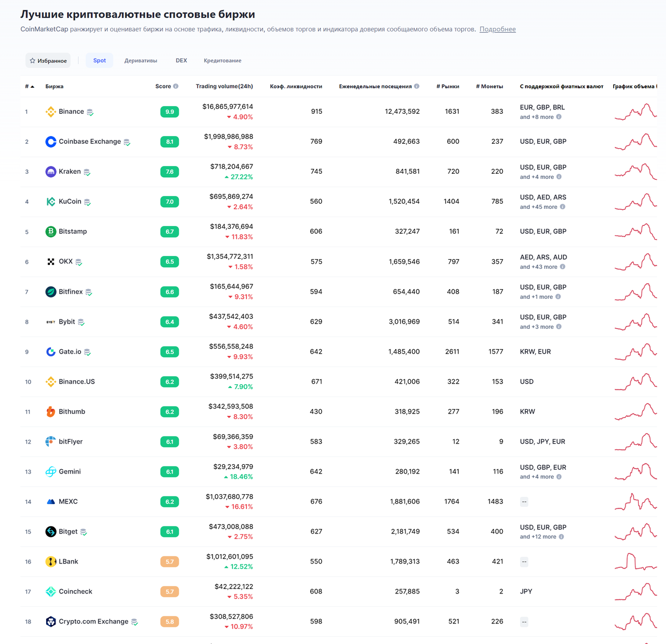Click the LBank logo icon

[x=51, y=561]
